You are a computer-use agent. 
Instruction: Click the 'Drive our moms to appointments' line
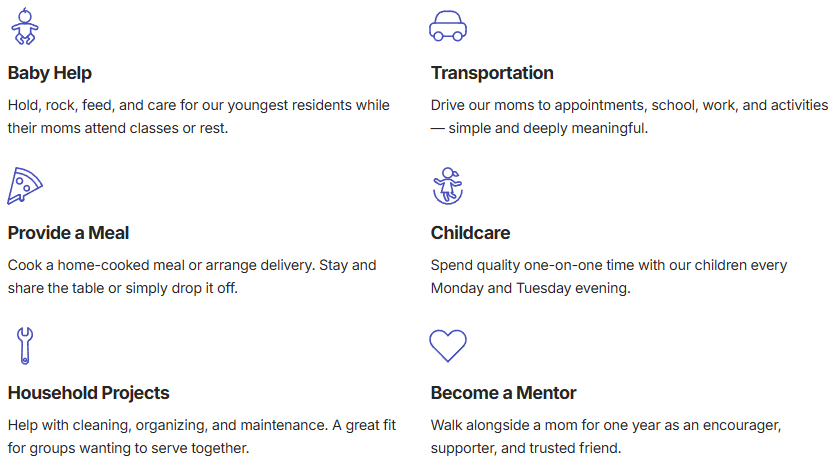tap(629, 105)
